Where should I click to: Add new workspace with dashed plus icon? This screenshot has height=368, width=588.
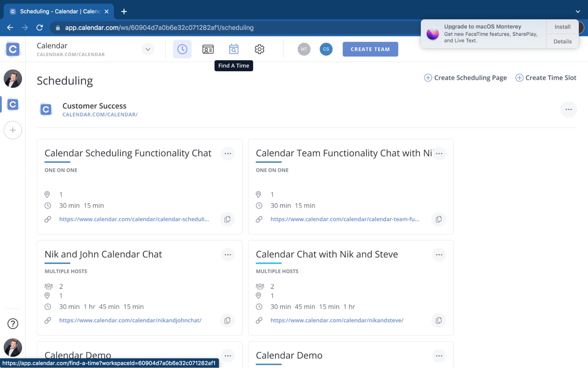tap(13, 130)
